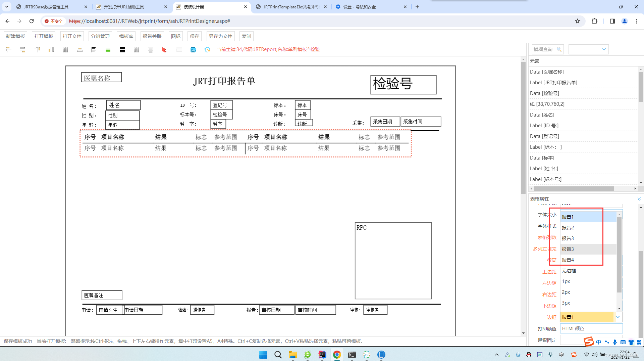Click the Sogou microphone voice input icon
The height and width of the screenshot is (361, 644).
(615, 342)
